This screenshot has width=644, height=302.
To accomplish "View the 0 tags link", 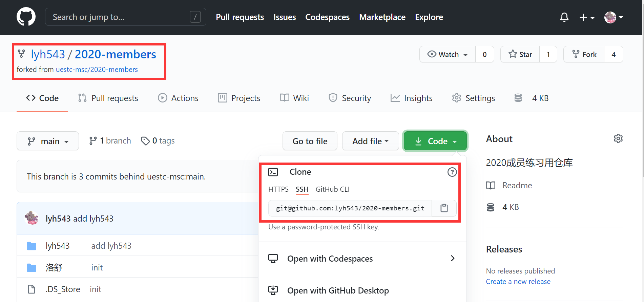I will click(158, 141).
